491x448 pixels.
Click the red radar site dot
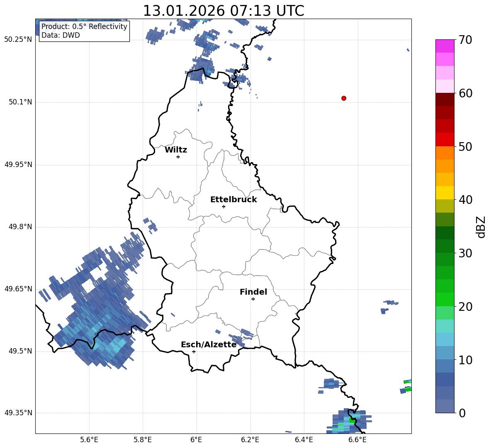(x=343, y=98)
